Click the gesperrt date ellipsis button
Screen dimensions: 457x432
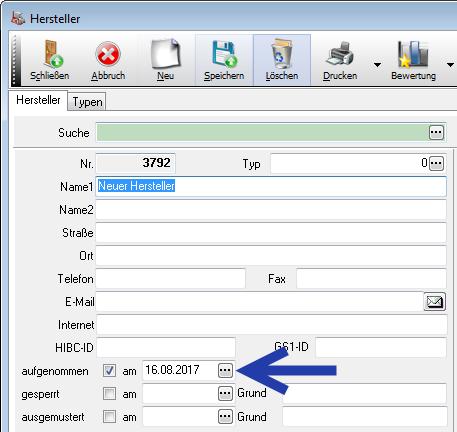pos(225,394)
